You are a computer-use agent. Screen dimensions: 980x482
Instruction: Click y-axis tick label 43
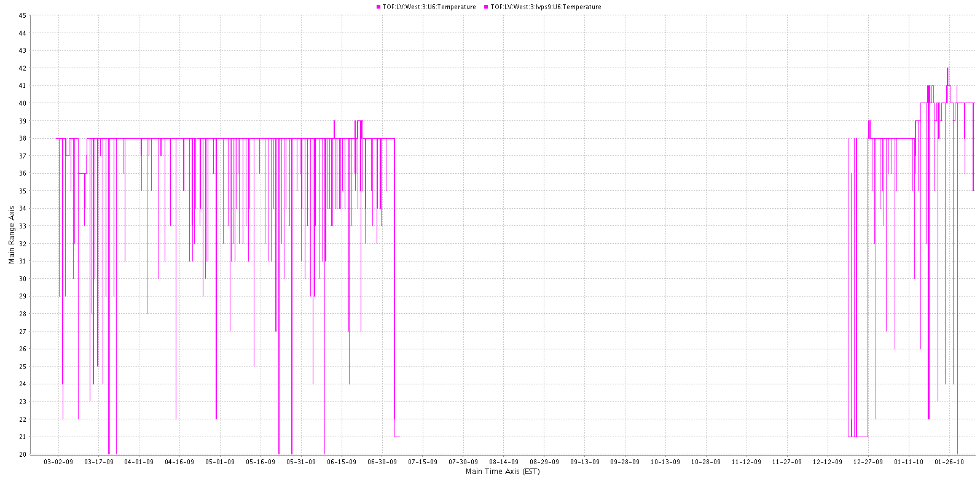pyautogui.click(x=22, y=50)
